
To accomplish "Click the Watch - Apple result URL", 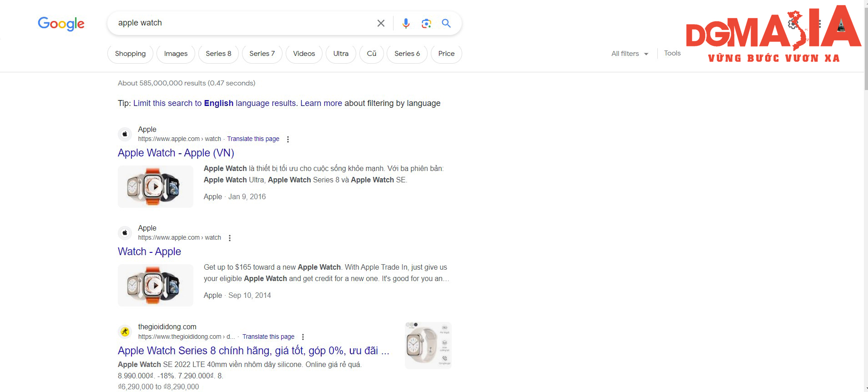I will (180, 238).
